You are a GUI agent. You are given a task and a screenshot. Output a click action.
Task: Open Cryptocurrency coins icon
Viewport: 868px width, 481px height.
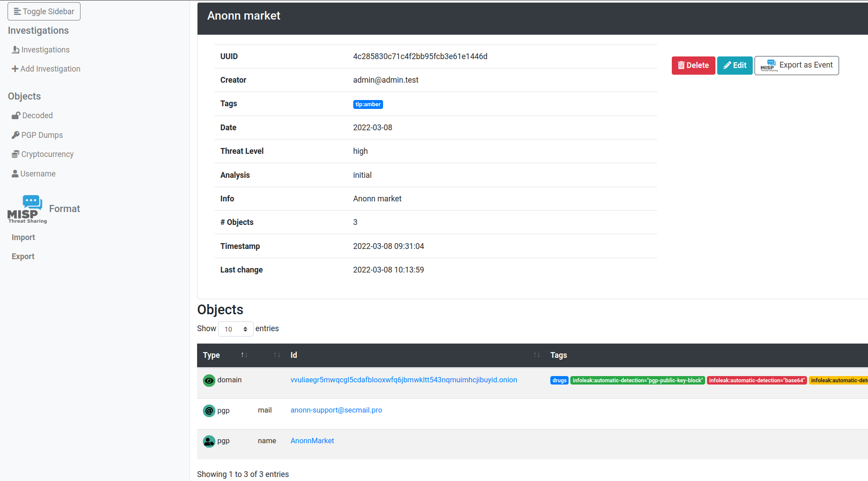[x=16, y=154]
